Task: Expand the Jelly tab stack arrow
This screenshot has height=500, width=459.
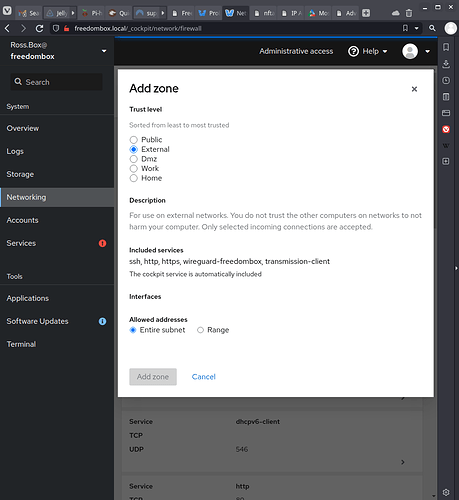Action: point(73,13)
